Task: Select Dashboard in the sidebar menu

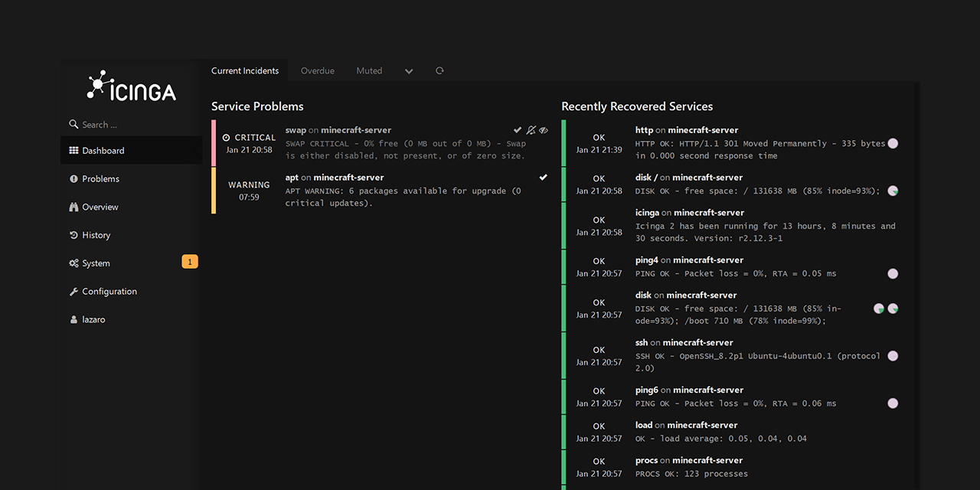Action: coord(131,151)
